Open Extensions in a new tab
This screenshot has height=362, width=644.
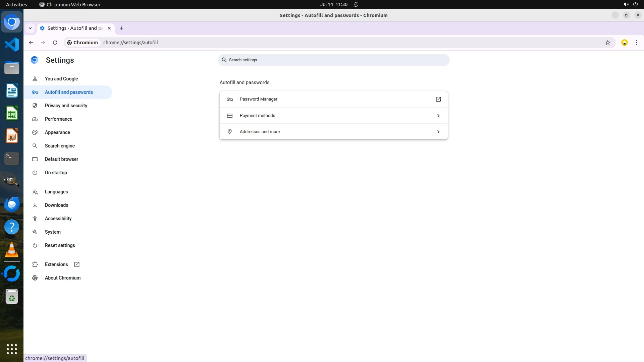click(56, 264)
